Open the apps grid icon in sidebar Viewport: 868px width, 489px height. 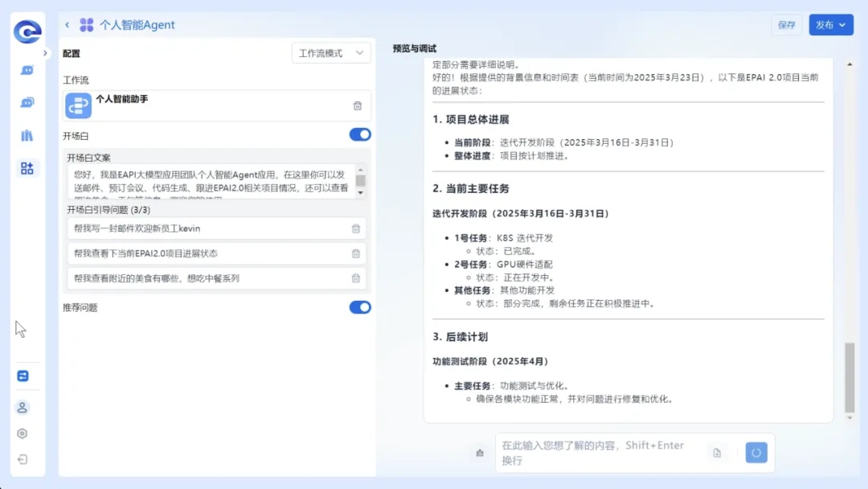[x=27, y=168]
